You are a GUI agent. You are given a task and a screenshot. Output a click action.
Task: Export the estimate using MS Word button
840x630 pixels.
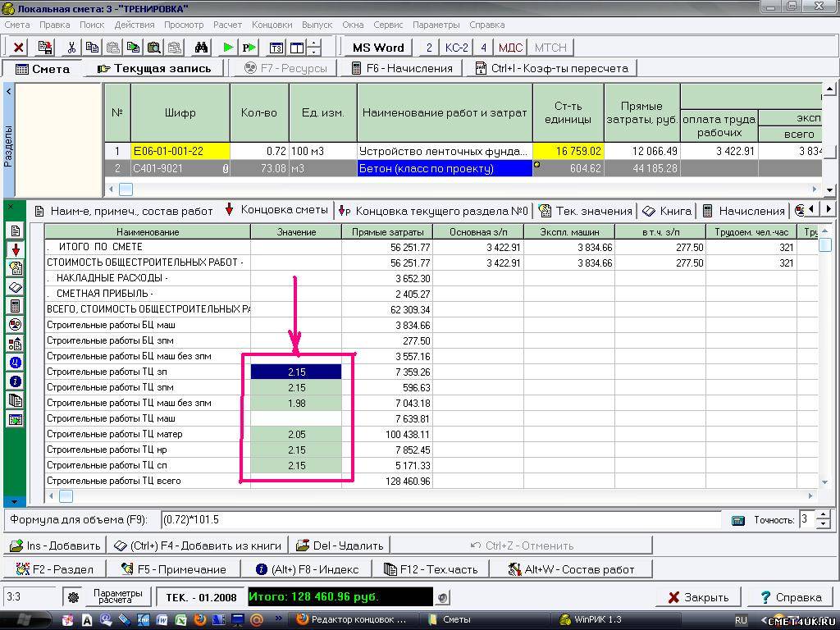coord(378,48)
